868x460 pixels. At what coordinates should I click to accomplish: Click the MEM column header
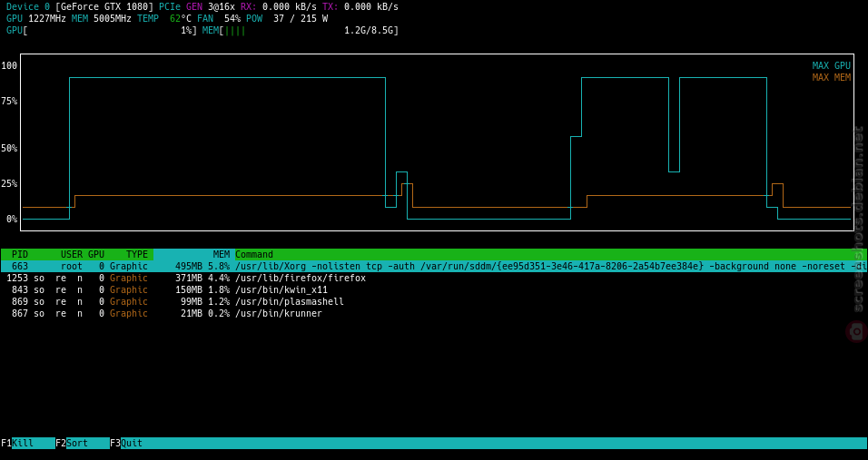tap(222, 254)
